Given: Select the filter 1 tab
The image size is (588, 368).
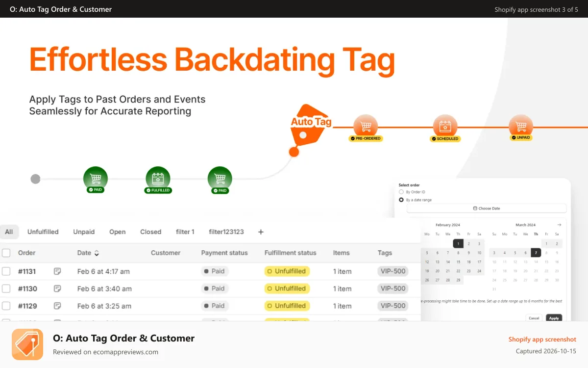Looking at the screenshot, I should tap(185, 232).
